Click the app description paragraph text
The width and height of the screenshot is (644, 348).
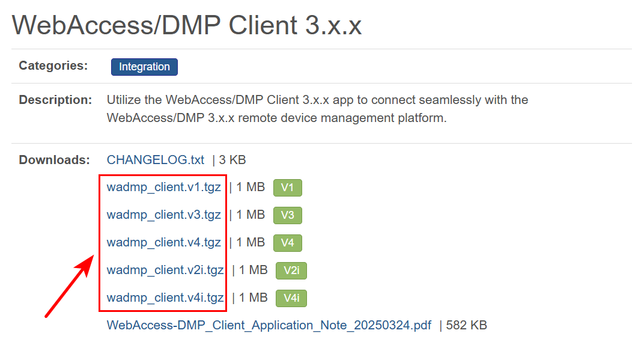coord(317,109)
